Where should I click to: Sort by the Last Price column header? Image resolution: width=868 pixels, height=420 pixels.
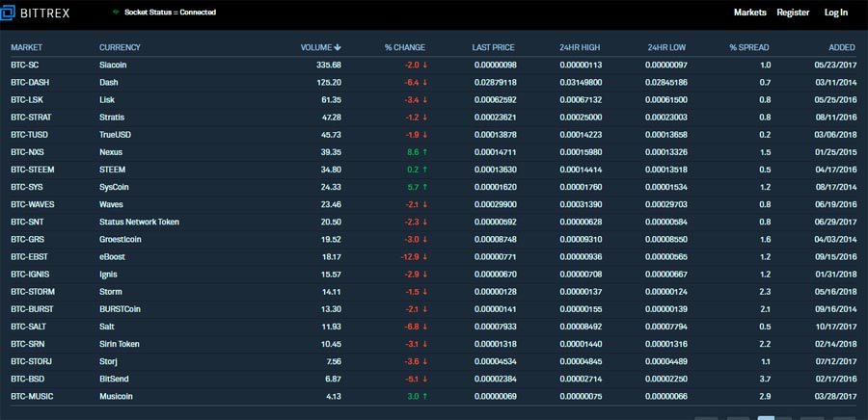(493, 47)
